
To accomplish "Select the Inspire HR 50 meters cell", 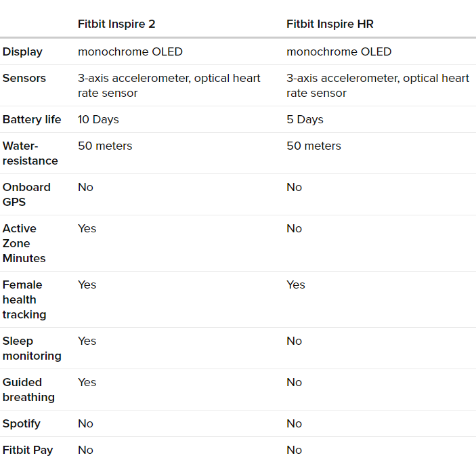I will (314, 146).
